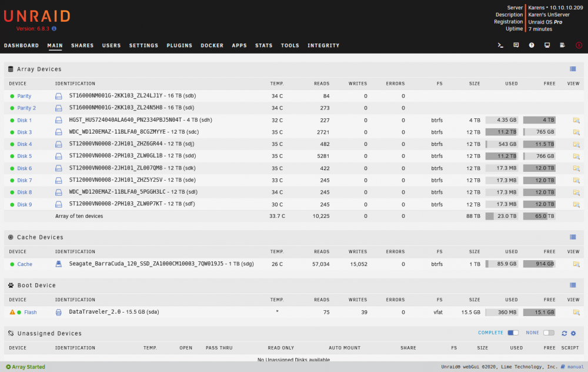Viewport: 588px width, 372px height.
Task: Open the Cache device link
Action: click(x=25, y=264)
